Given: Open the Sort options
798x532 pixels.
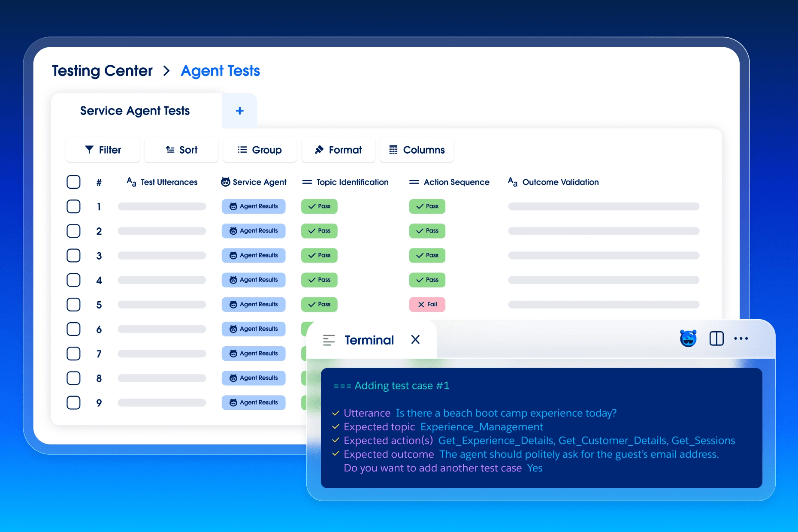Looking at the screenshot, I should [x=181, y=150].
